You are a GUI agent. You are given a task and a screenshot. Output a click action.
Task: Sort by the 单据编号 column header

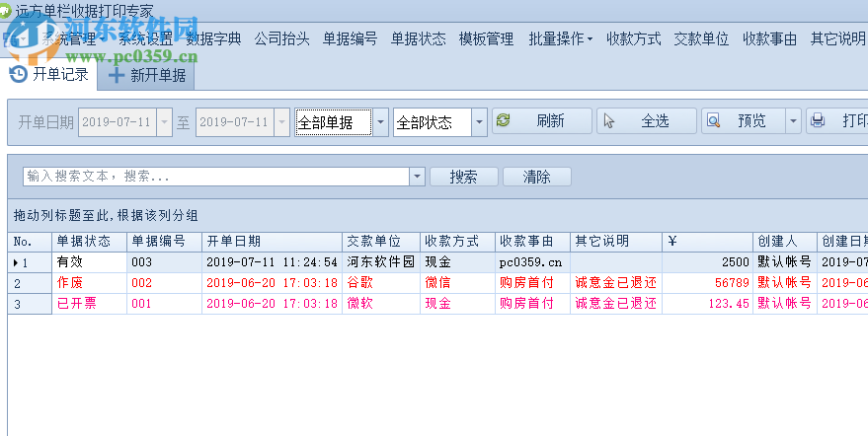click(164, 242)
